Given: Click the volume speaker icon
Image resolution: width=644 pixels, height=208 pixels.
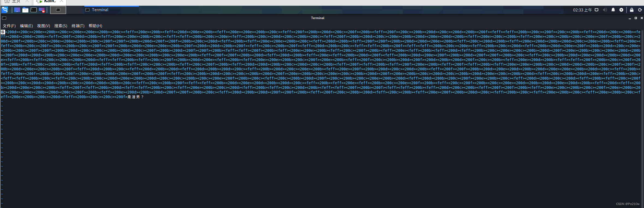Looking at the screenshot, I should pyautogui.click(x=605, y=10).
